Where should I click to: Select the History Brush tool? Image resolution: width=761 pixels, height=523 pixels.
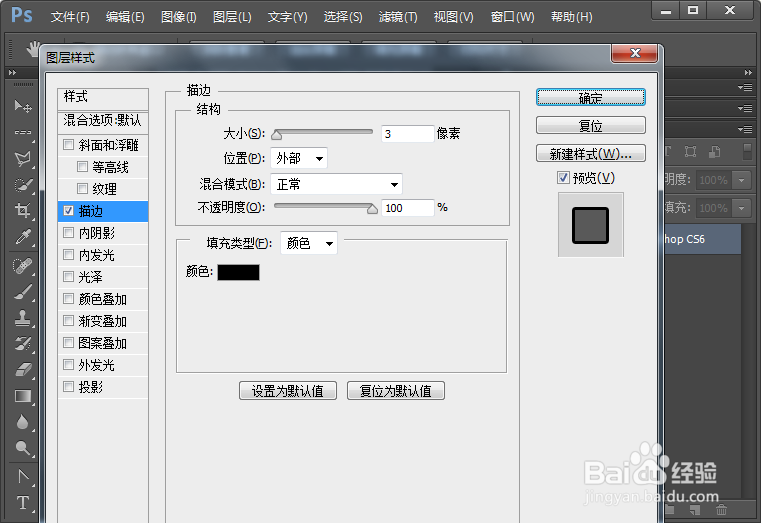point(22,343)
